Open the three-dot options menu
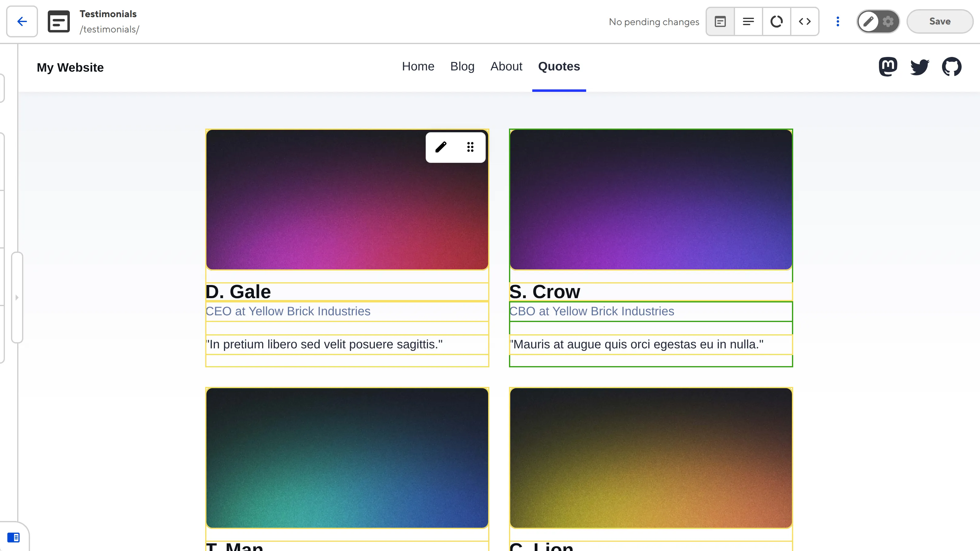This screenshot has height=551, width=980. 838,21
